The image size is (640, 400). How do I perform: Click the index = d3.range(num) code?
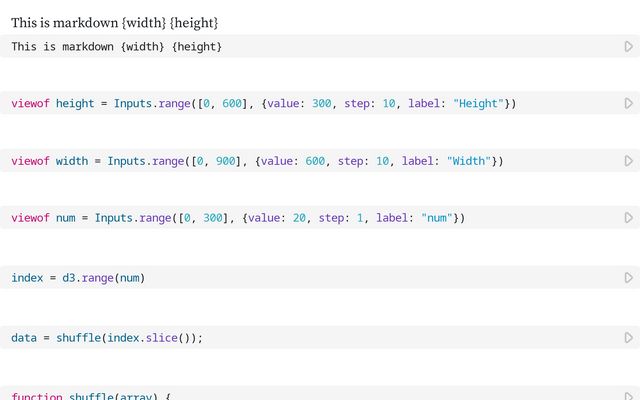pos(78,278)
